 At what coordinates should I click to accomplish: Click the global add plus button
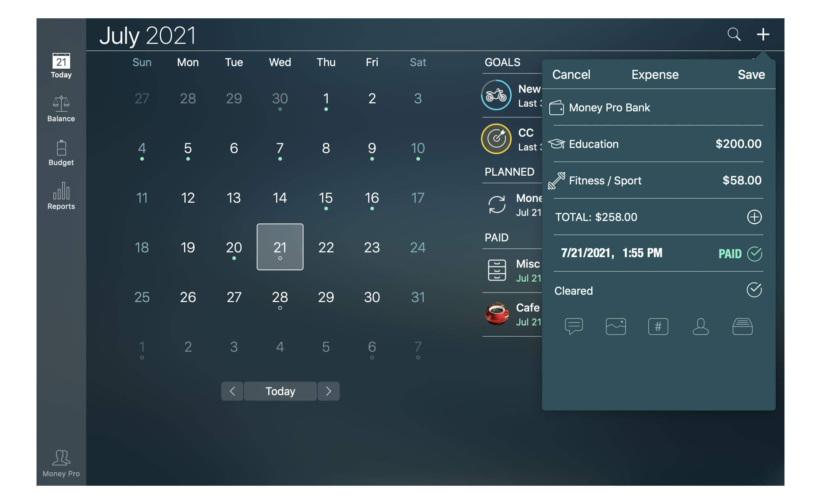tap(762, 34)
